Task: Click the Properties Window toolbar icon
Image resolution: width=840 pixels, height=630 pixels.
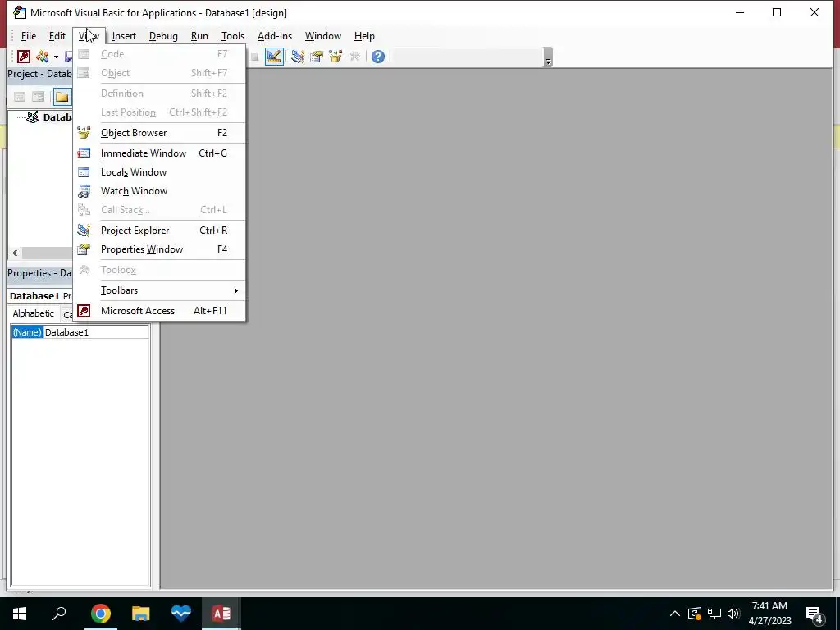Action: coord(317,57)
